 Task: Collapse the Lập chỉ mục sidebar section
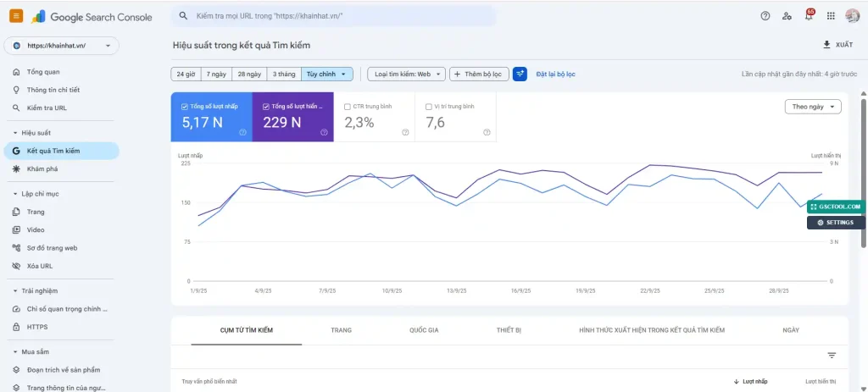(15, 194)
